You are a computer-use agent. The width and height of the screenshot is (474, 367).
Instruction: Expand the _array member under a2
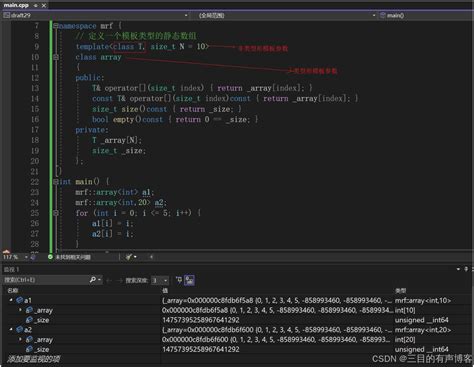pyautogui.click(x=20, y=339)
